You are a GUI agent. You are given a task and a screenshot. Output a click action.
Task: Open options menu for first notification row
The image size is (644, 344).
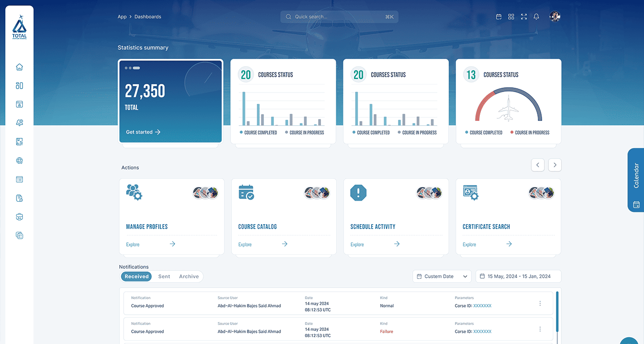coord(540,304)
